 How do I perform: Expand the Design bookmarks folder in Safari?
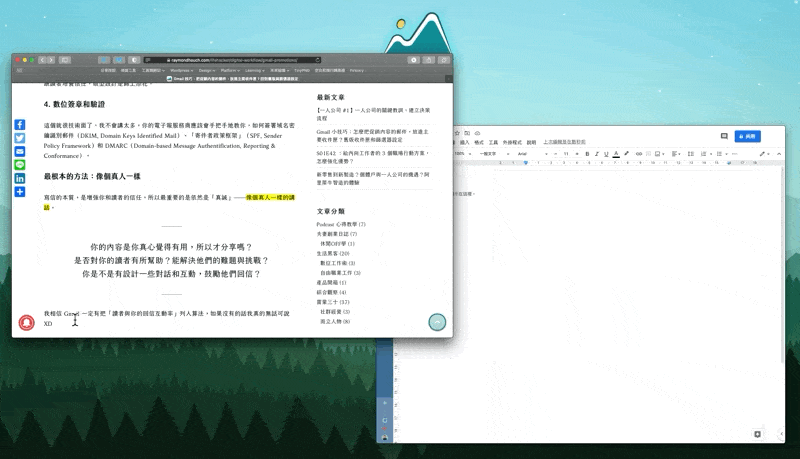(x=207, y=70)
